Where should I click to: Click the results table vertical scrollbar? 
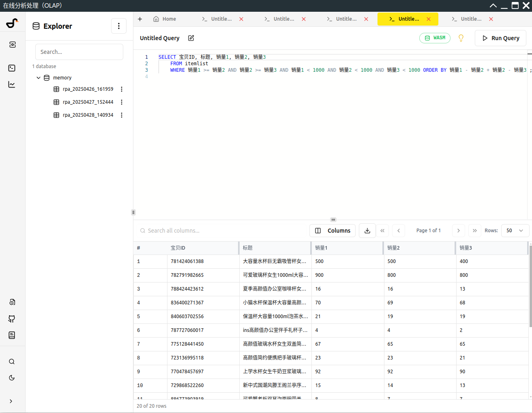click(x=530, y=286)
